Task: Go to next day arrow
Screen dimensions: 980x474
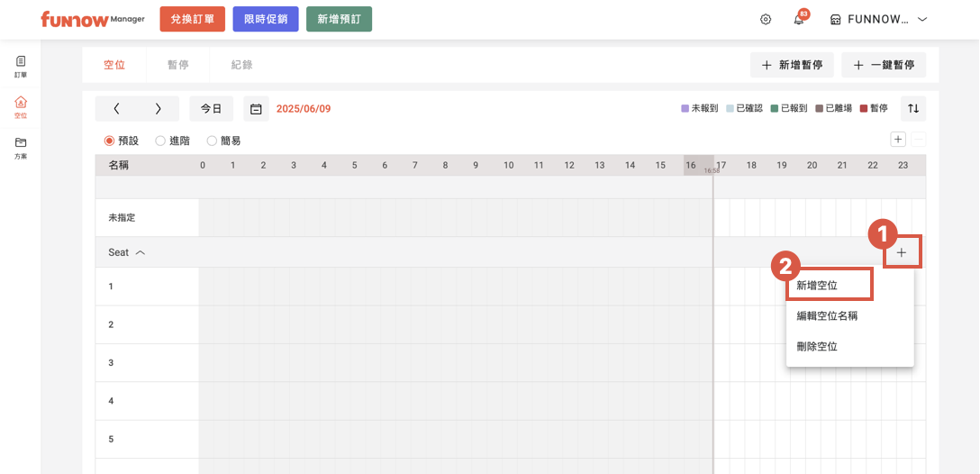Action: coord(159,109)
